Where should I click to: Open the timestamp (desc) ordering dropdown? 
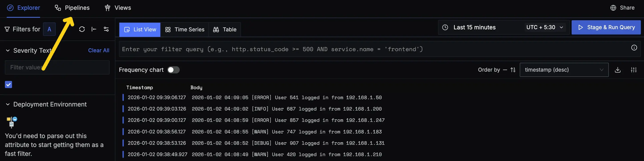pyautogui.click(x=564, y=70)
